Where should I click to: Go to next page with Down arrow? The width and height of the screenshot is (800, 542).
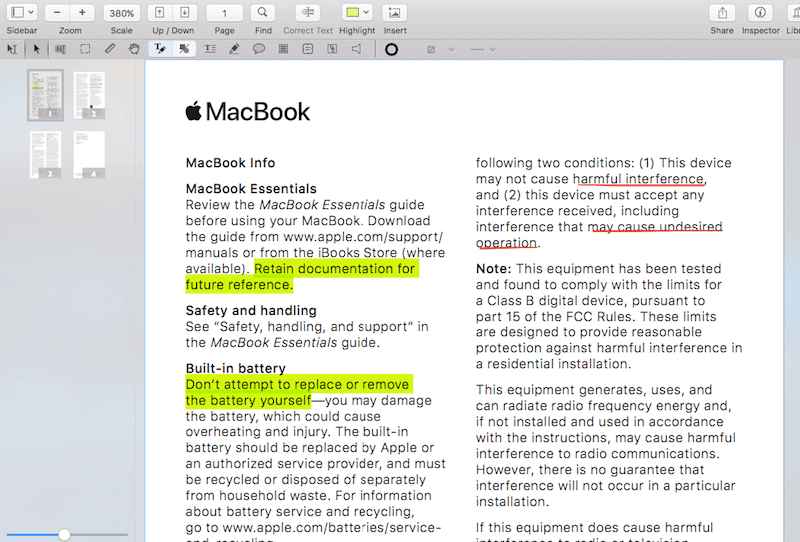[185, 12]
